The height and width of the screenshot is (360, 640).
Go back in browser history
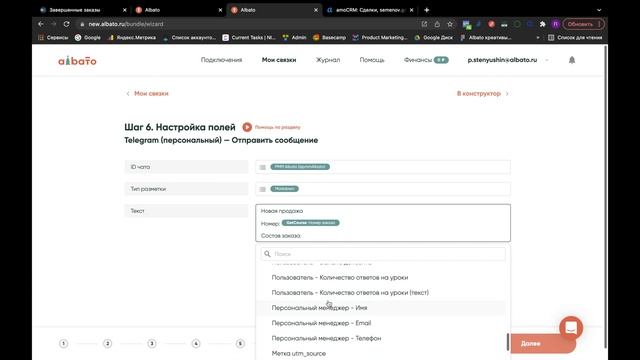[40, 24]
